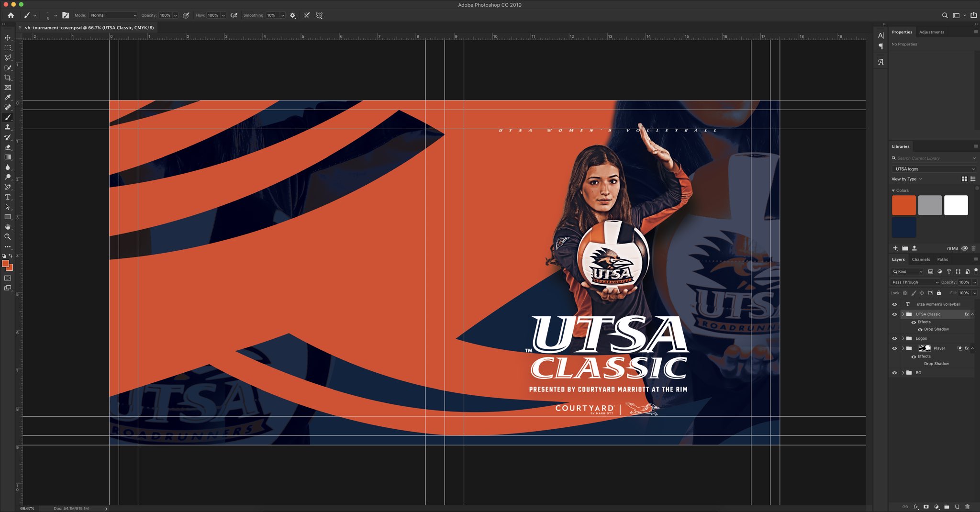The image size is (980, 512).
Task: Expand the UTSA Classic group
Action: click(903, 314)
